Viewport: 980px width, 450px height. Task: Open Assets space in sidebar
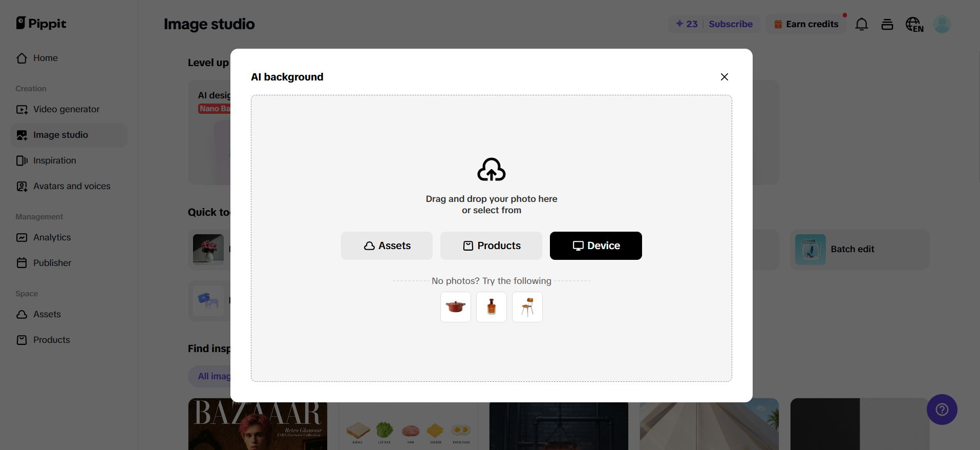pos(69,314)
